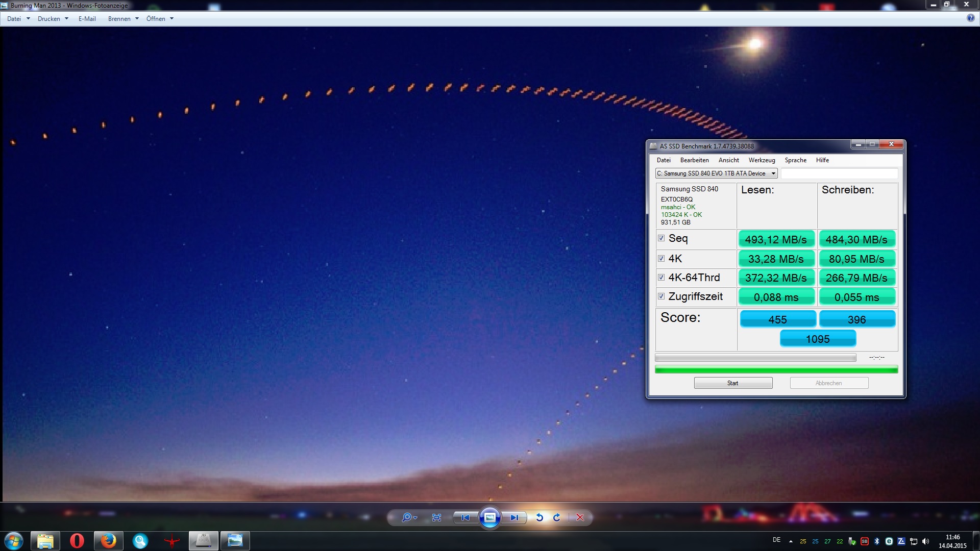
Task: Click the actual size fit icon
Action: 436,517
